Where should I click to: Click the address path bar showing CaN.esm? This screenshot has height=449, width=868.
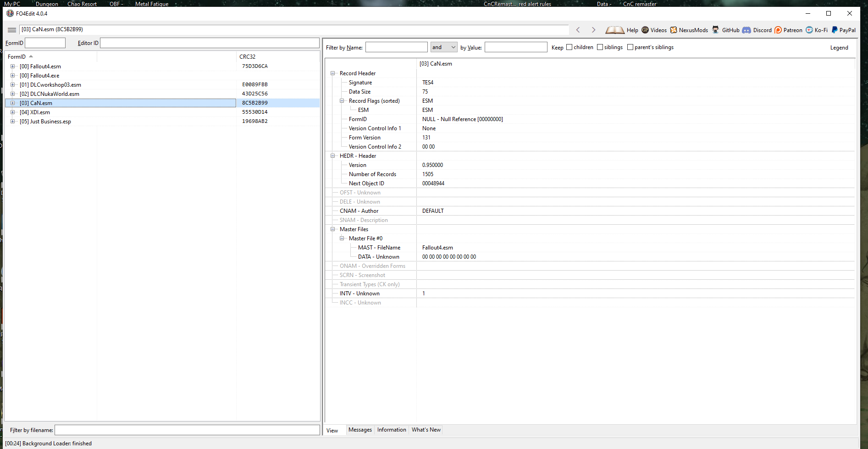click(294, 29)
